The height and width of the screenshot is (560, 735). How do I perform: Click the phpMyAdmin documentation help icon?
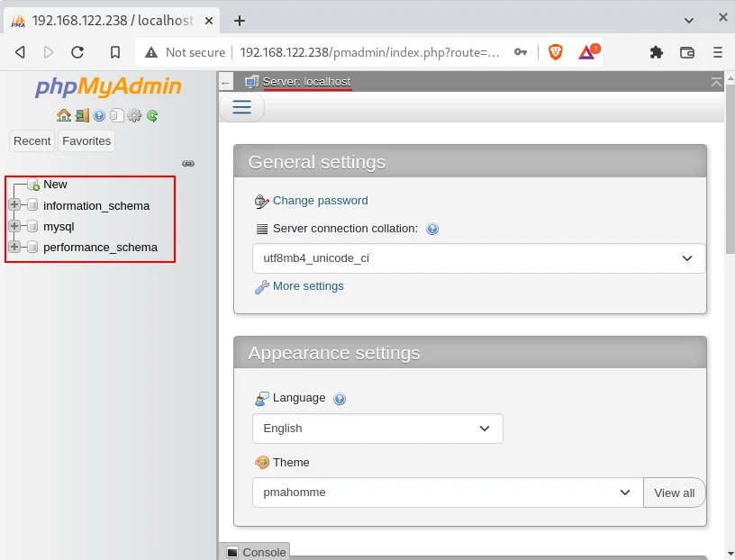point(99,115)
